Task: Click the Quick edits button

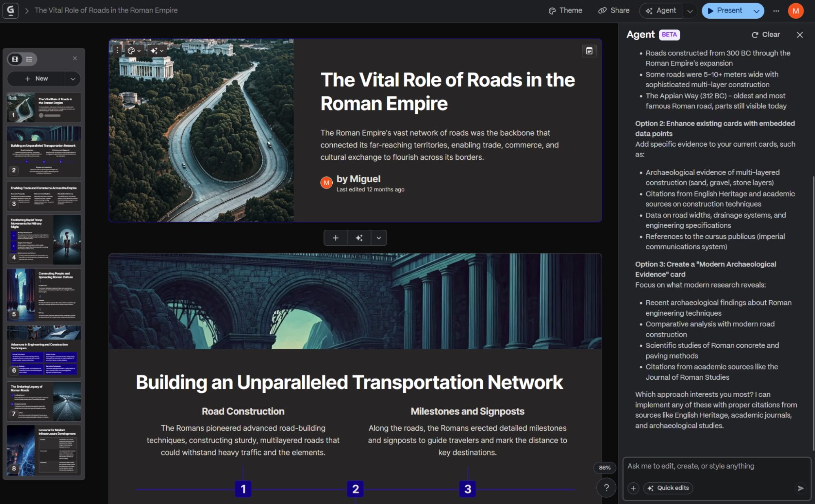Action: (x=668, y=488)
